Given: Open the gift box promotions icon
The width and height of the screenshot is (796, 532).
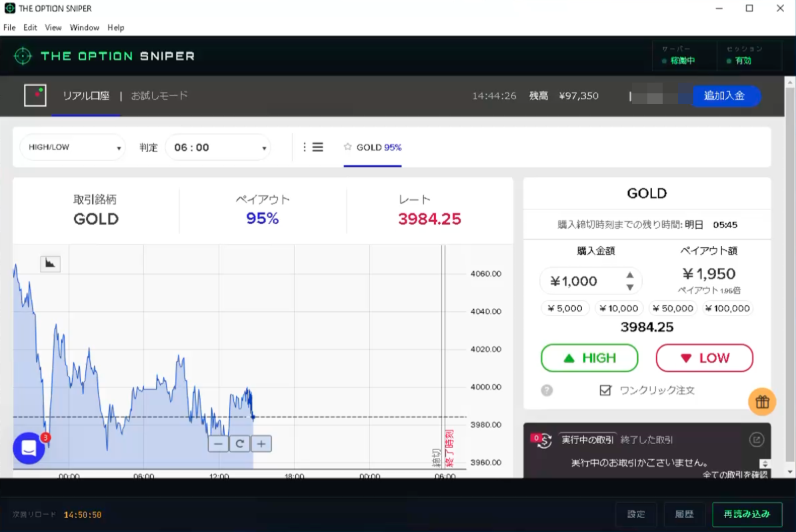Looking at the screenshot, I should coord(762,402).
